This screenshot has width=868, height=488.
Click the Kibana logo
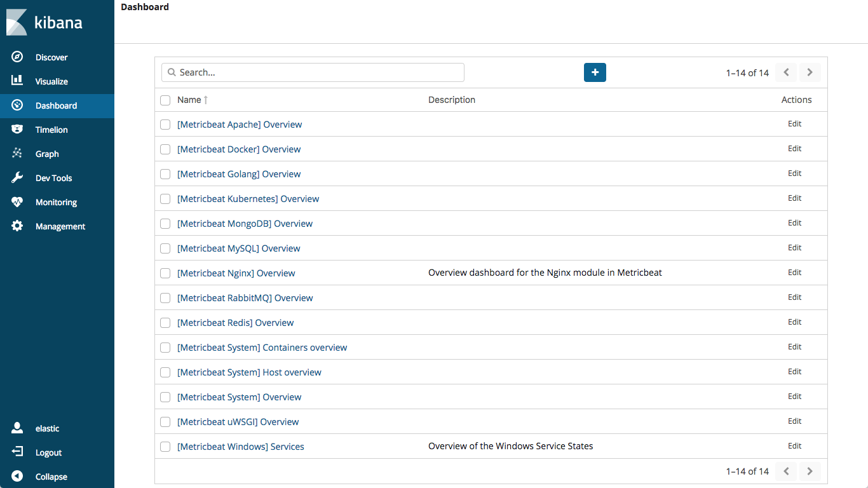(44, 23)
